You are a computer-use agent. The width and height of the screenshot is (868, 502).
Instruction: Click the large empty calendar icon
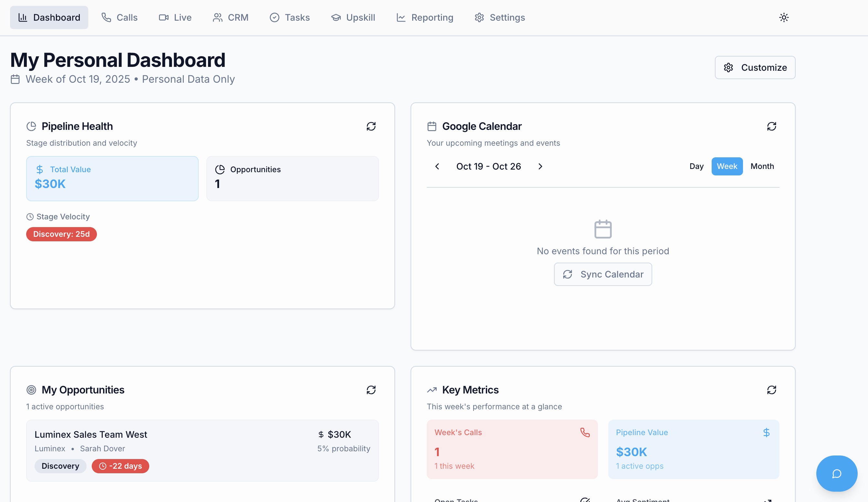[603, 229]
